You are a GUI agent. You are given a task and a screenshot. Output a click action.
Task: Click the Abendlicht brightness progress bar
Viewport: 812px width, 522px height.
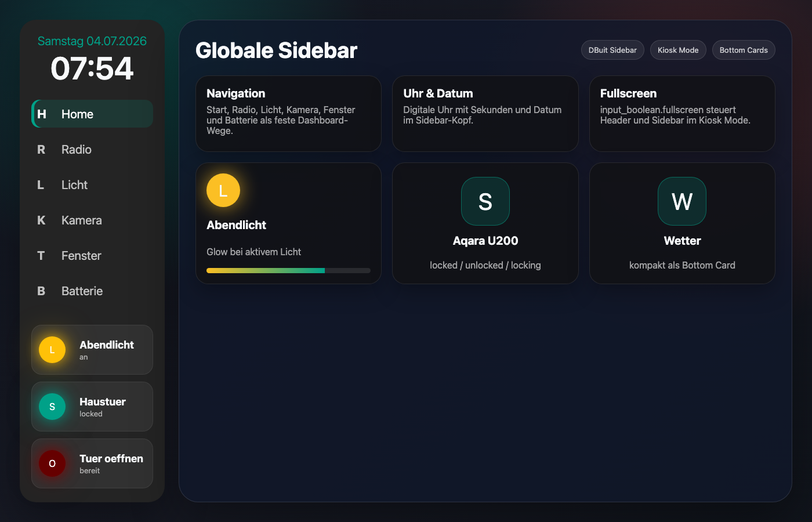pos(288,270)
